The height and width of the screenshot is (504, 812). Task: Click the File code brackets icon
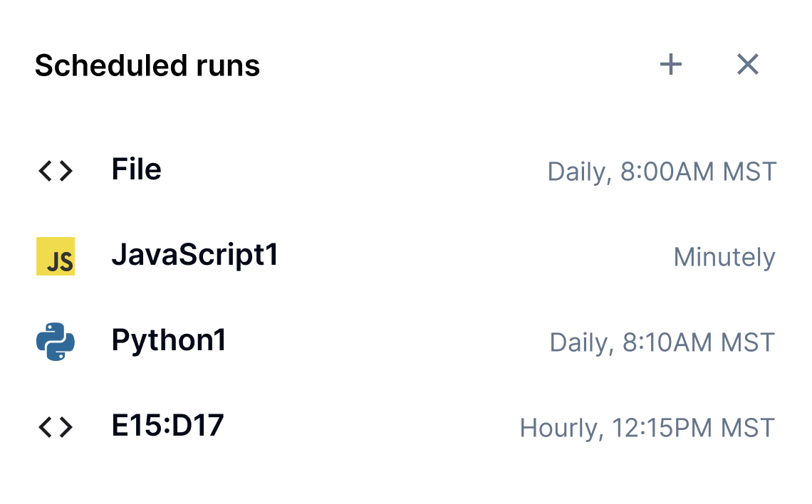pos(56,171)
